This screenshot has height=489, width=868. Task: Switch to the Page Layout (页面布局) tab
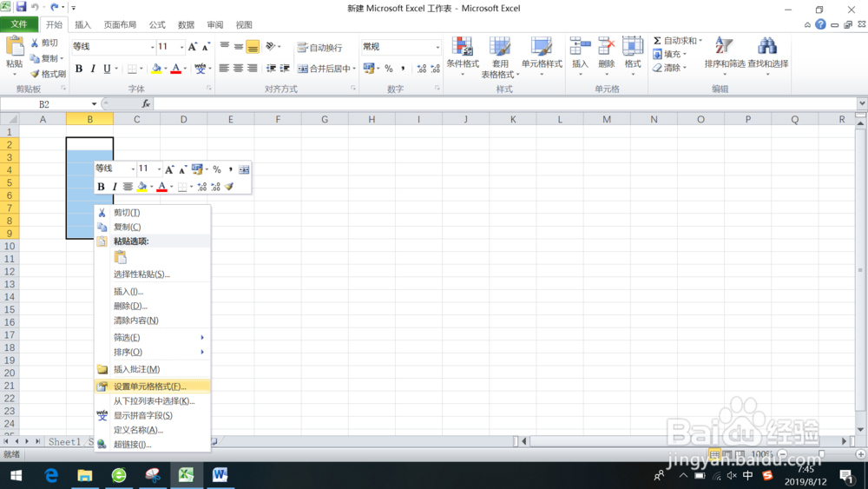point(120,25)
